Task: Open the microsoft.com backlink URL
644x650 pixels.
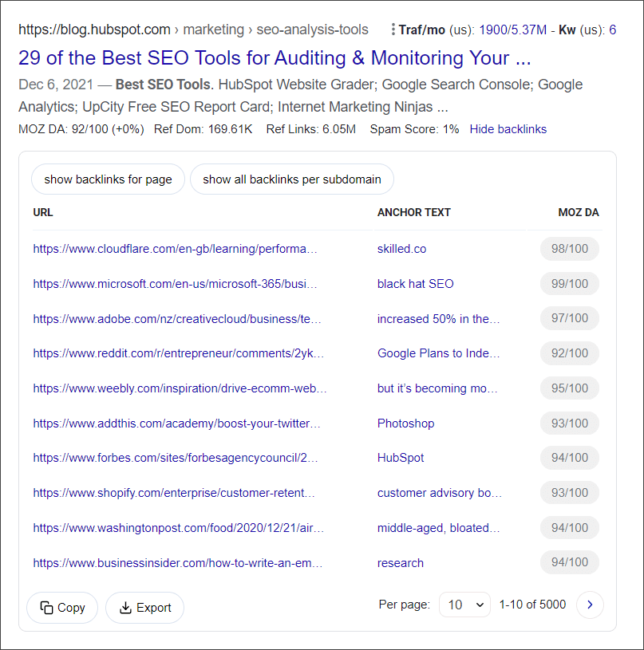Action: tap(175, 284)
